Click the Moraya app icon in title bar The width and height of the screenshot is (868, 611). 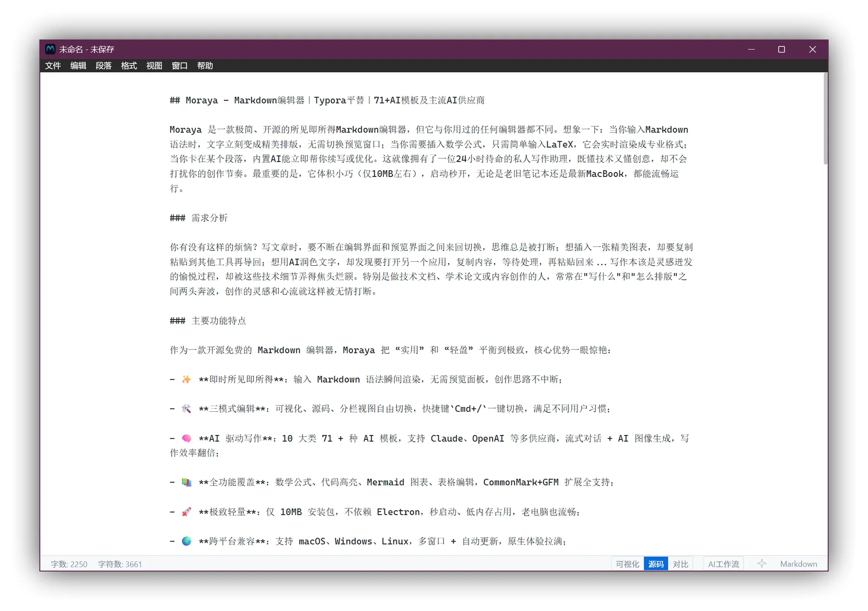[x=50, y=49]
